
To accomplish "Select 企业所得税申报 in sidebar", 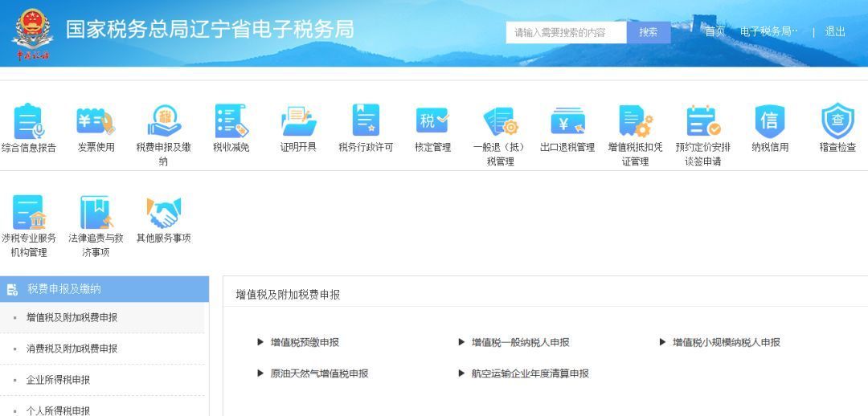I will (58, 380).
